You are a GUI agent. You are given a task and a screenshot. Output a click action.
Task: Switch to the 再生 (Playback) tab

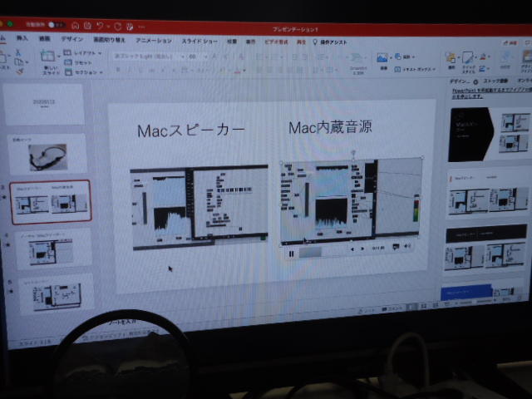coord(301,42)
